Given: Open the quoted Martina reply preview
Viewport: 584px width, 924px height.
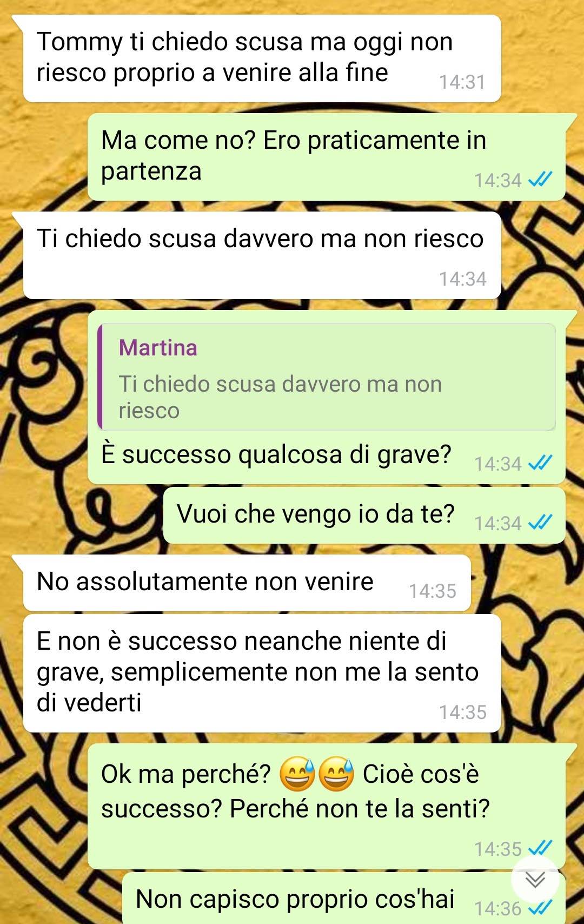Looking at the screenshot, I should tap(327, 377).
